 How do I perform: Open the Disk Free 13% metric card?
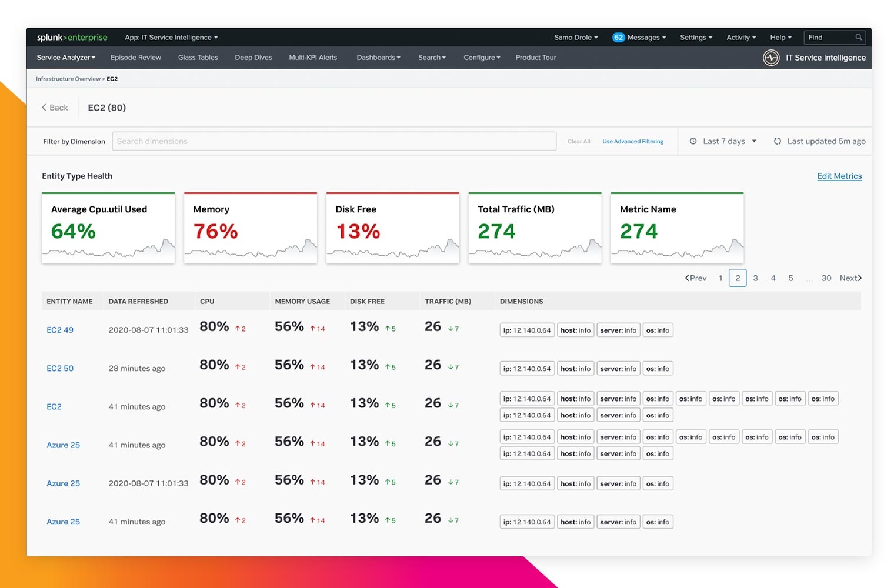(x=393, y=228)
